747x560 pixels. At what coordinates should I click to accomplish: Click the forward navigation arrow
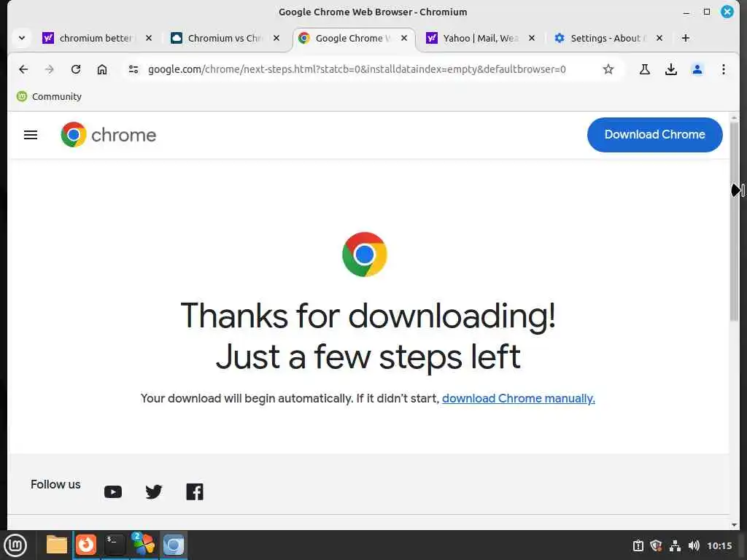50,69
